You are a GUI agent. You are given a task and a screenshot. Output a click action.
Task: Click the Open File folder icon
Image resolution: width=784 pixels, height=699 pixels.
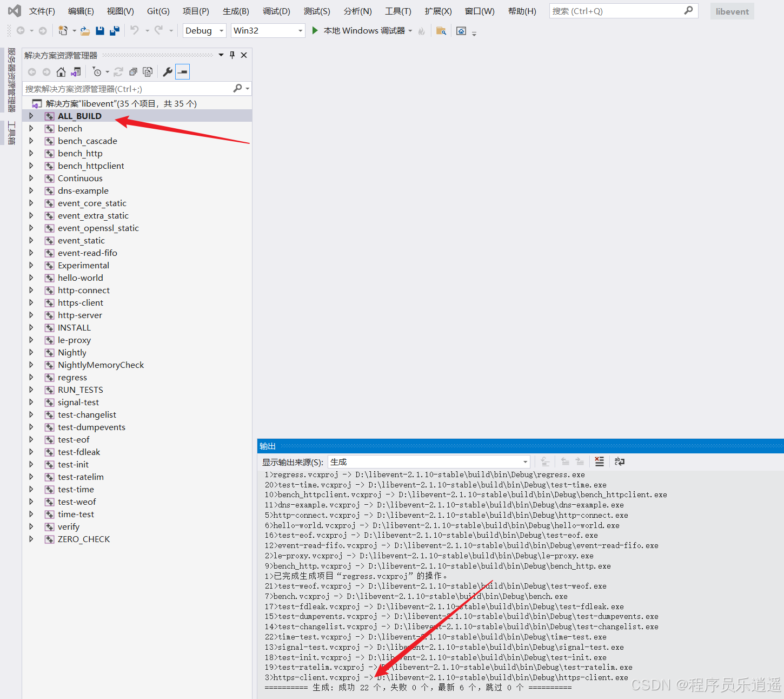click(85, 31)
